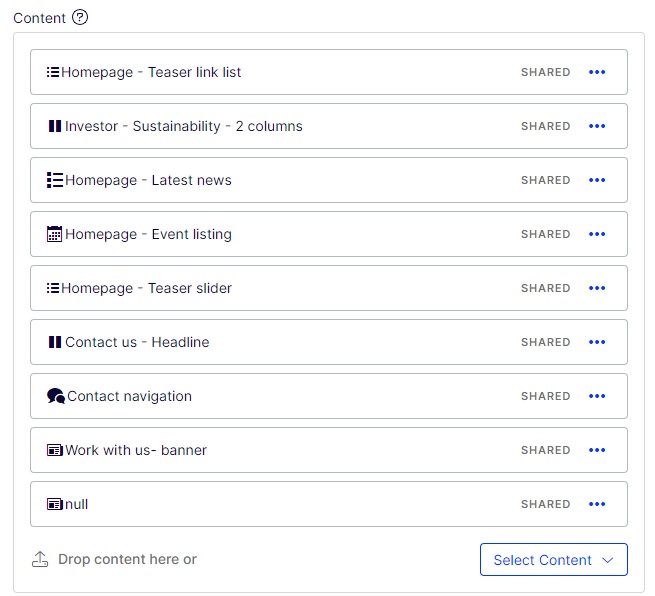655x596 pixels.
Task: Click the Drop content here area
Action: click(127, 559)
